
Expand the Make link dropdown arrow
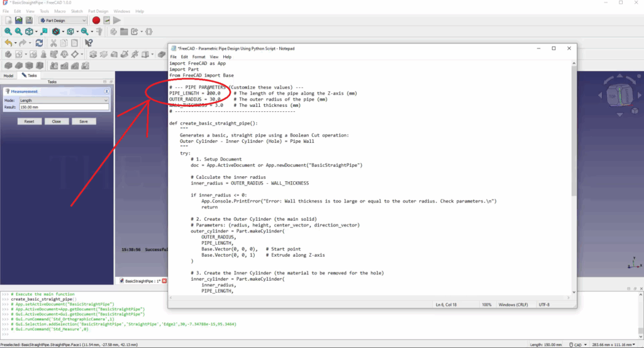pos(142,31)
